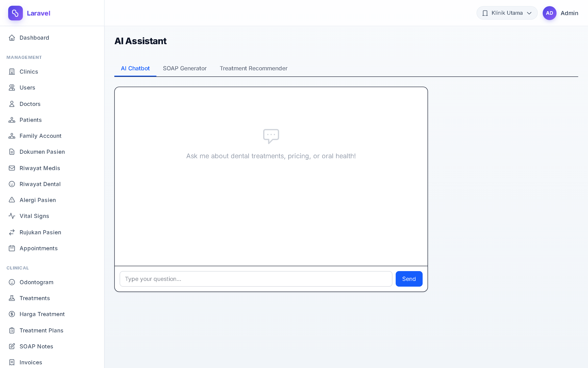The width and height of the screenshot is (588, 368).
Task: Open the Admin user name
Action: 569,13
